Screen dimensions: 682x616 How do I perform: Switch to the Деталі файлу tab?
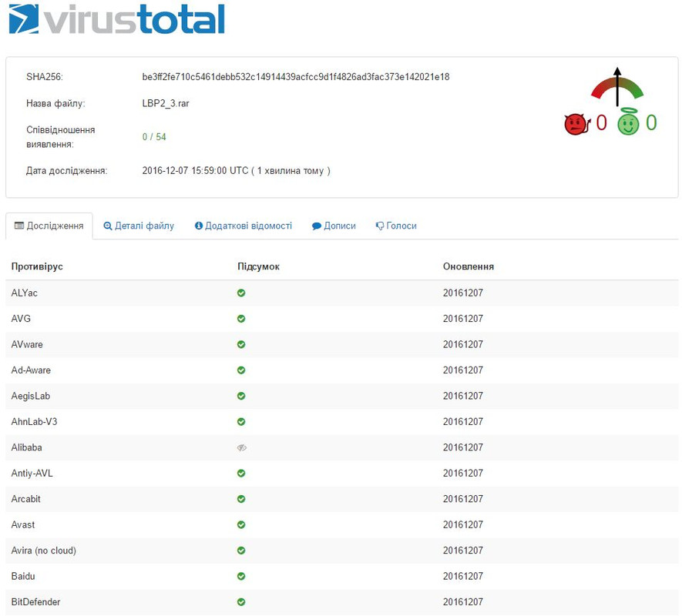(139, 226)
